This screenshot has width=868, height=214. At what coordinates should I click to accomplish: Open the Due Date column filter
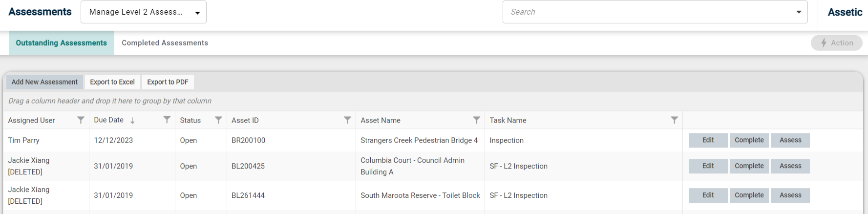(x=167, y=120)
